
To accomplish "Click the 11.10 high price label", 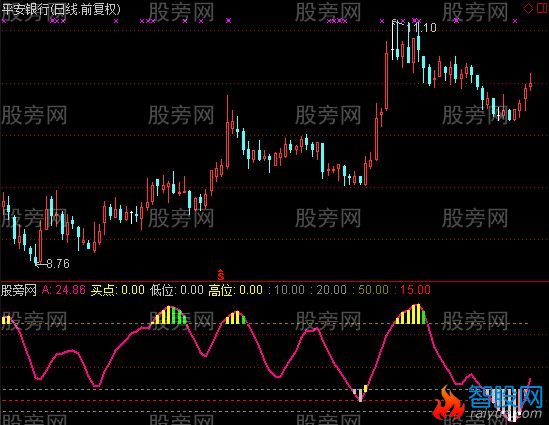I will [x=422, y=28].
